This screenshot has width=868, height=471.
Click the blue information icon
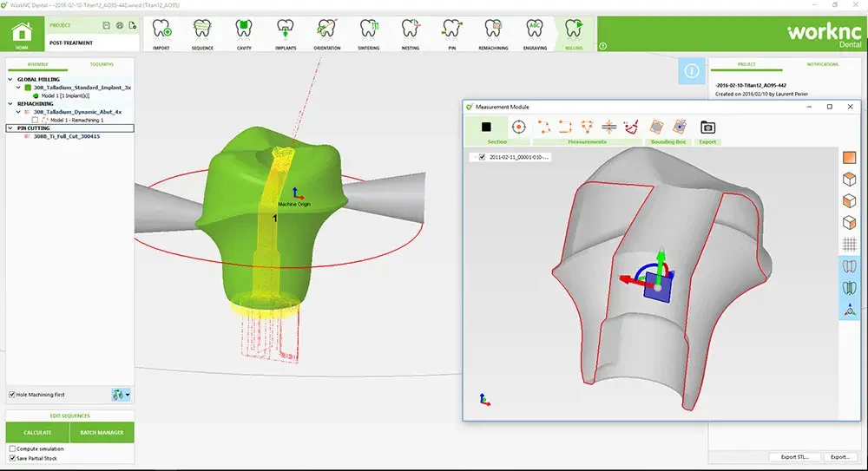pos(692,71)
